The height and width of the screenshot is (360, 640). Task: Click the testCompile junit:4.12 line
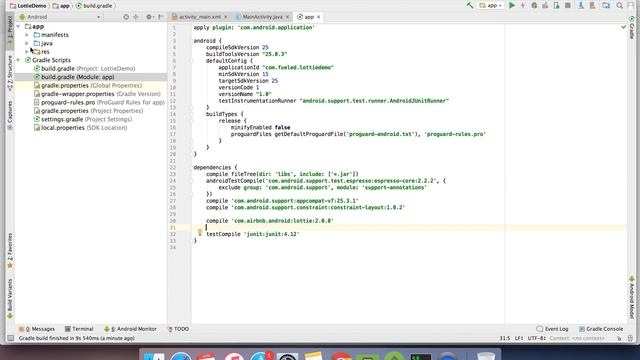(x=253, y=234)
